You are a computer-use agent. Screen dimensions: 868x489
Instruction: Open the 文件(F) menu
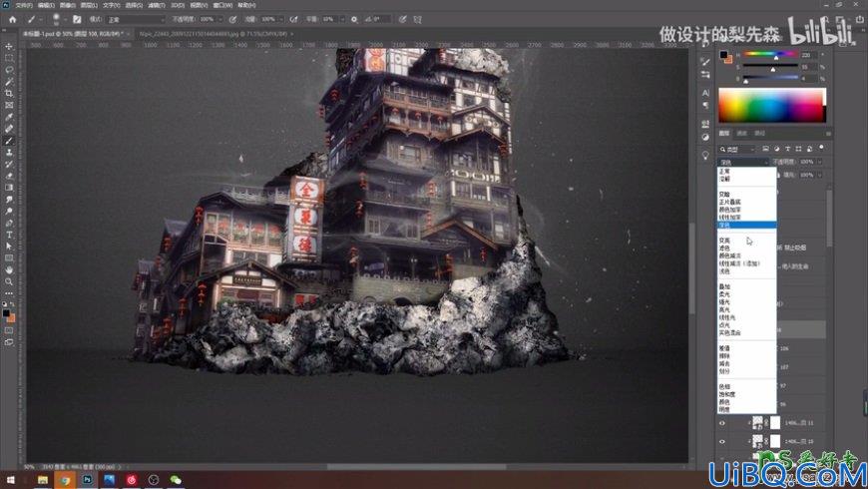24,5
